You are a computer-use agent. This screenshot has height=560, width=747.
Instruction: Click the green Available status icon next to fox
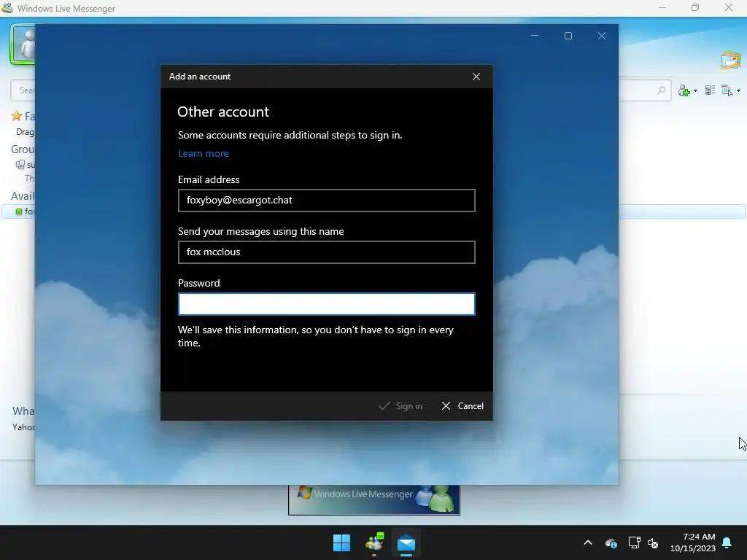coord(18,211)
